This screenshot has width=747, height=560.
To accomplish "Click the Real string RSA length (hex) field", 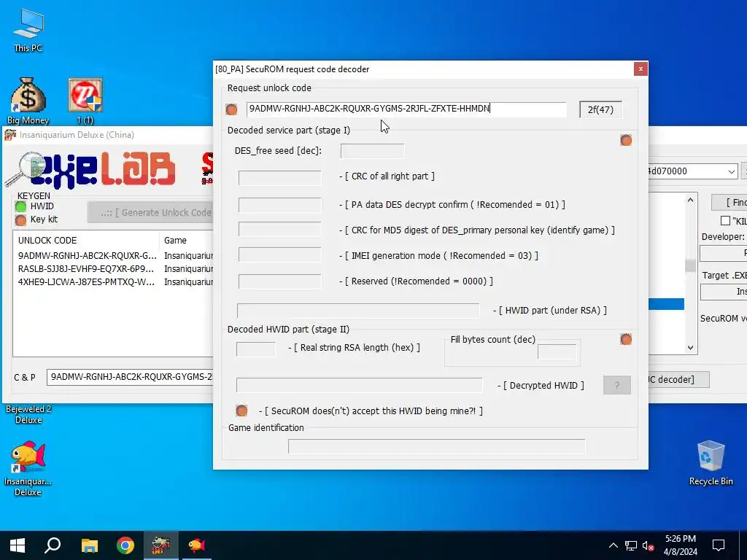I will [x=256, y=349].
